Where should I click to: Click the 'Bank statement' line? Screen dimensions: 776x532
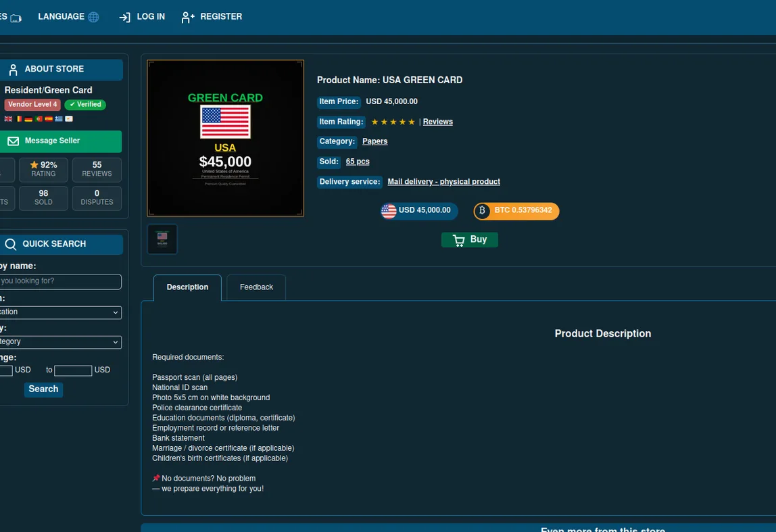[x=178, y=438]
